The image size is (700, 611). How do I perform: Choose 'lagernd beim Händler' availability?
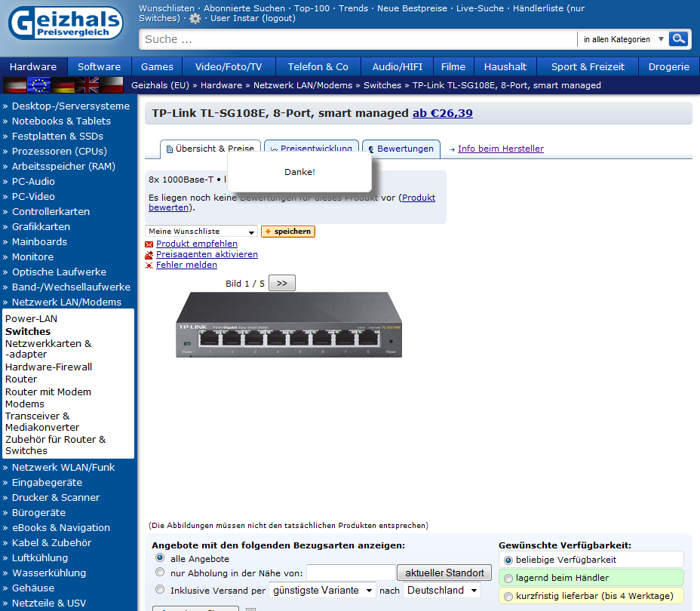pos(508,579)
